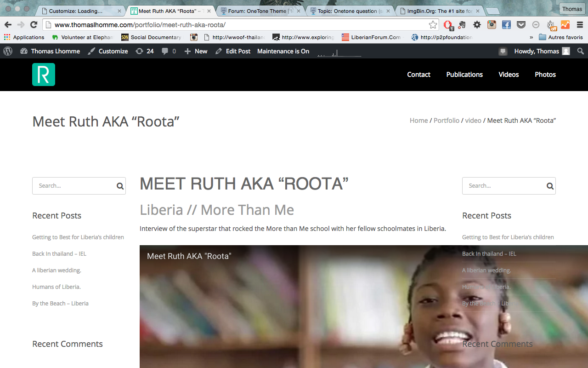Close the Meet Ruth AKA Roota tab
This screenshot has width=588, height=368.
(209, 11)
